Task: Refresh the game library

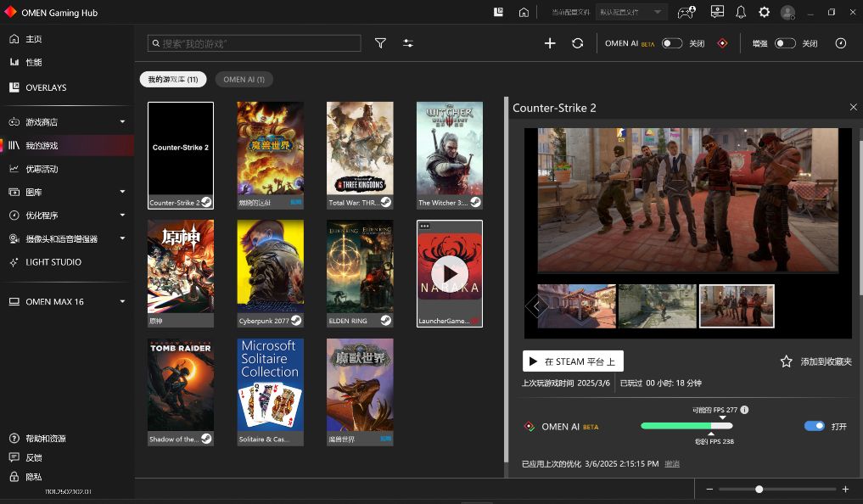Action: coord(577,43)
